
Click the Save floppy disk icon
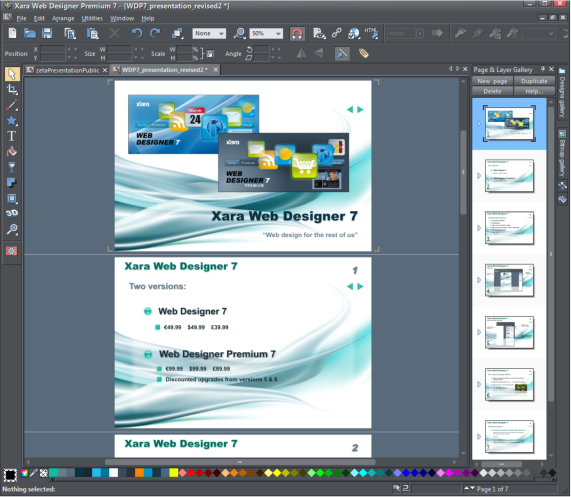coord(47,33)
